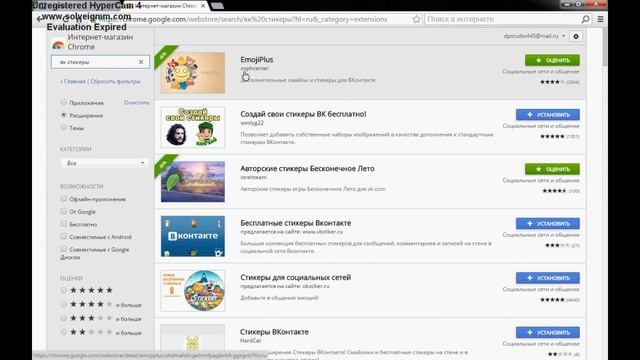Install Бесплатные стикеры Вконтакте extension

pos(548,223)
